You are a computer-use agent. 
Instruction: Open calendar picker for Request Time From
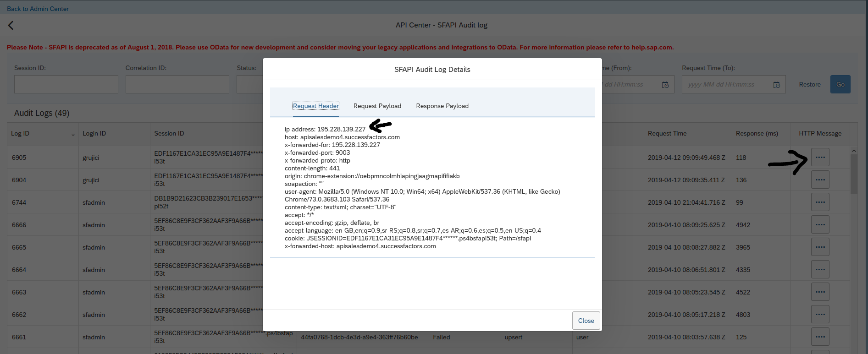pos(665,85)
